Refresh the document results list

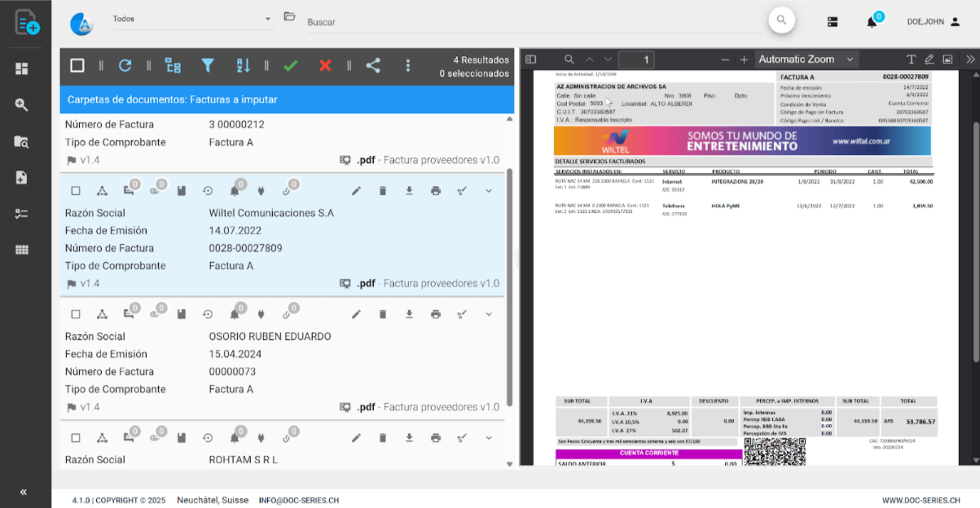[125, 64]
